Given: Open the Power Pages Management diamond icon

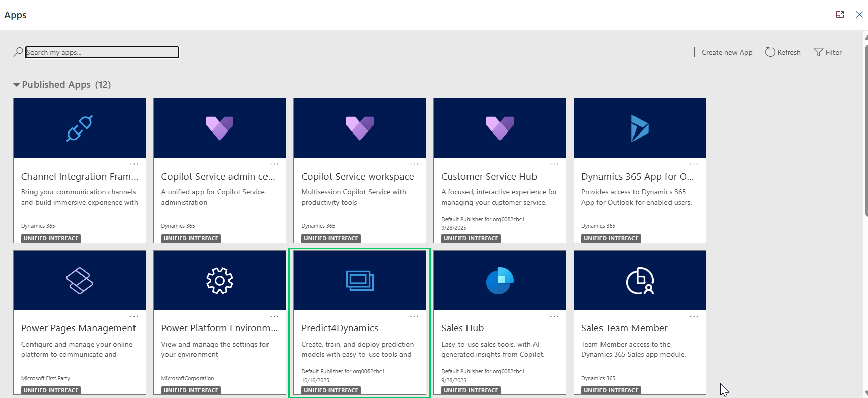Looking at the screenshot, I should tap(80, 281).
